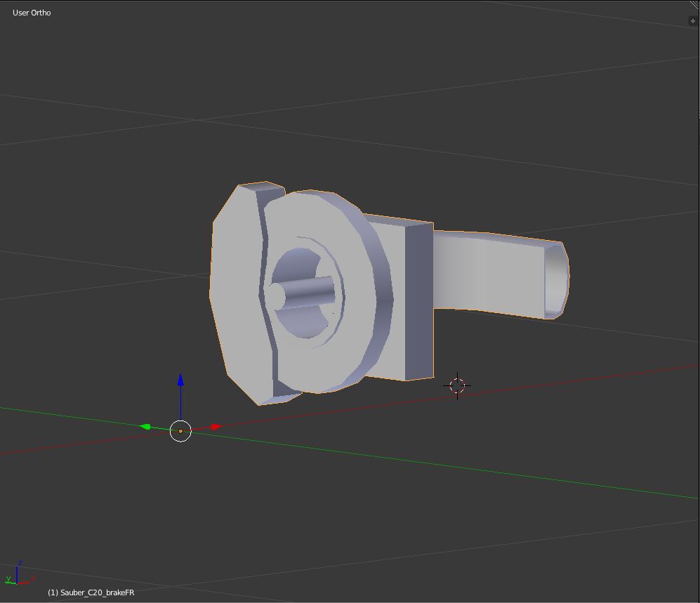Click the "User Ortho" view label
Viewport: 700px width, 603px height.
(x=32, y=13)
